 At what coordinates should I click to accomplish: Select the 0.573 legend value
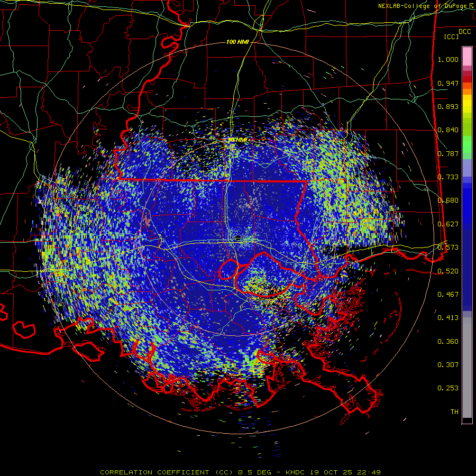click(448, 248)
